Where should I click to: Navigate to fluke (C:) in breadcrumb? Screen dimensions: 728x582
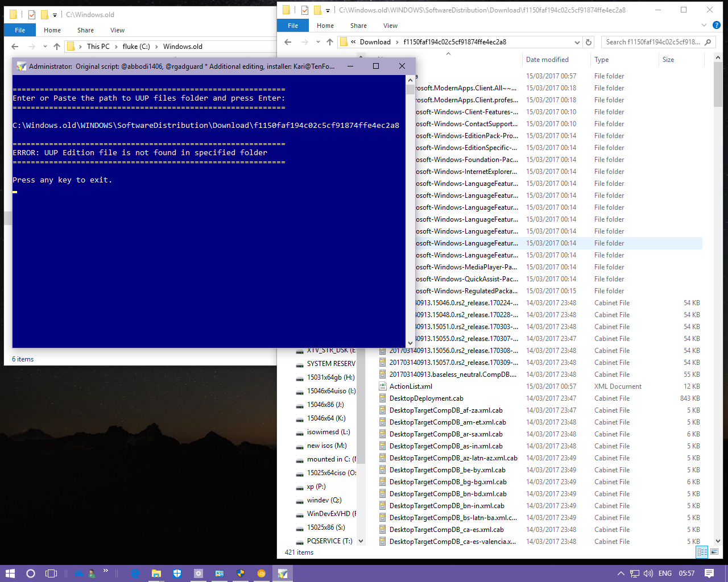tap(136, 47)
